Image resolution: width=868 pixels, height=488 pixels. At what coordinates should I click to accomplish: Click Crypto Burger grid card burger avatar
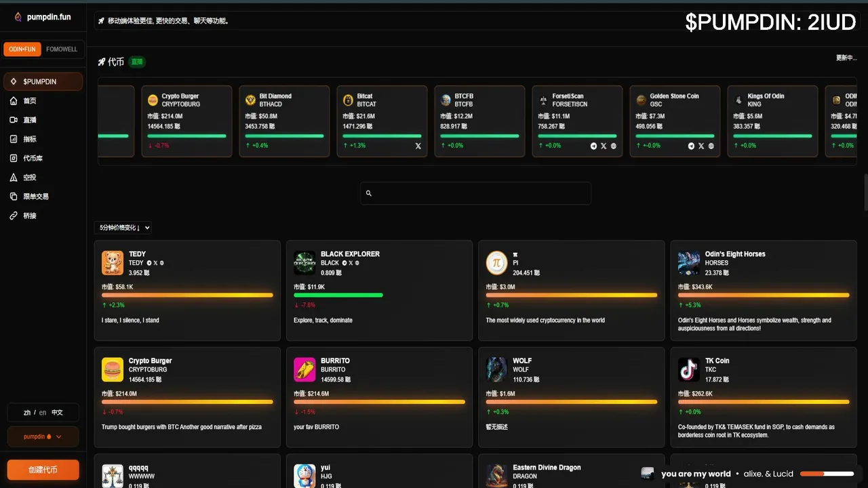coord(113,369)
